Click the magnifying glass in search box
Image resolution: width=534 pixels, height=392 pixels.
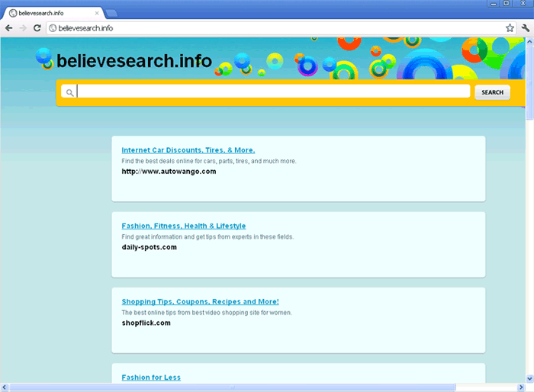(69, 92)
